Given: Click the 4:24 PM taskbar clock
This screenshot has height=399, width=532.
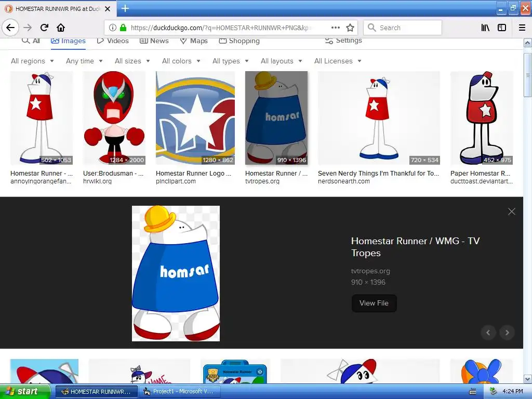Looking at the screenshot, I should tap(513, 391).
